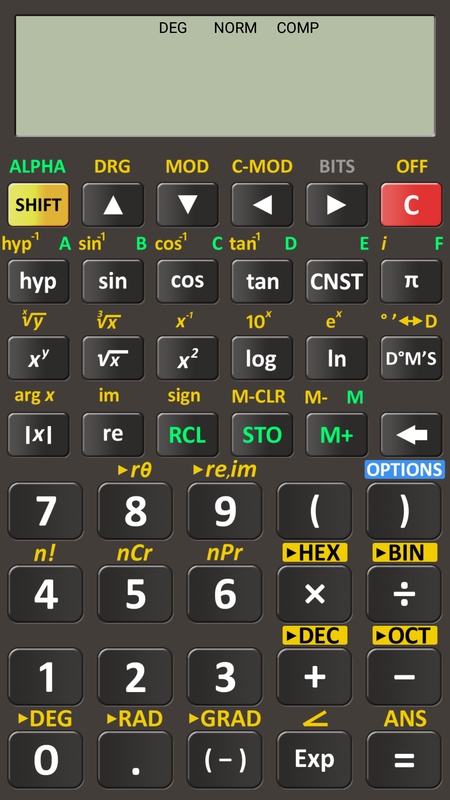Select the square root key
Viewport: 450px width, 800px height.
tap(113, 358)
